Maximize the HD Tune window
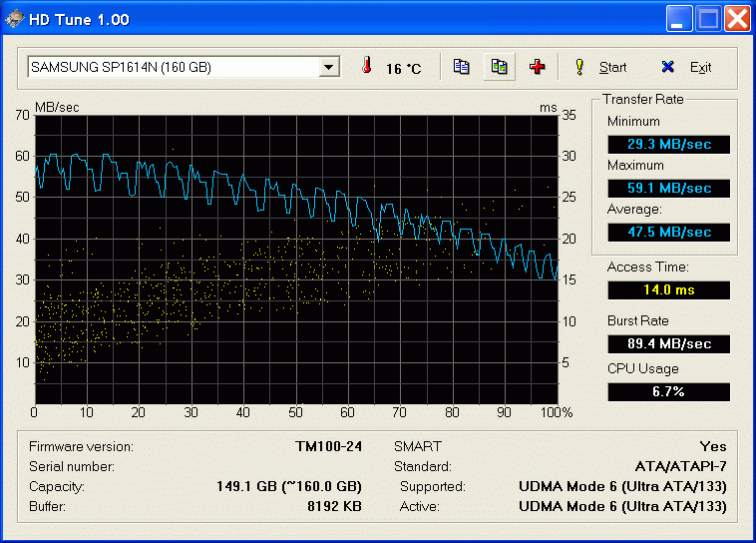756x543 pixels. [708, 19]
